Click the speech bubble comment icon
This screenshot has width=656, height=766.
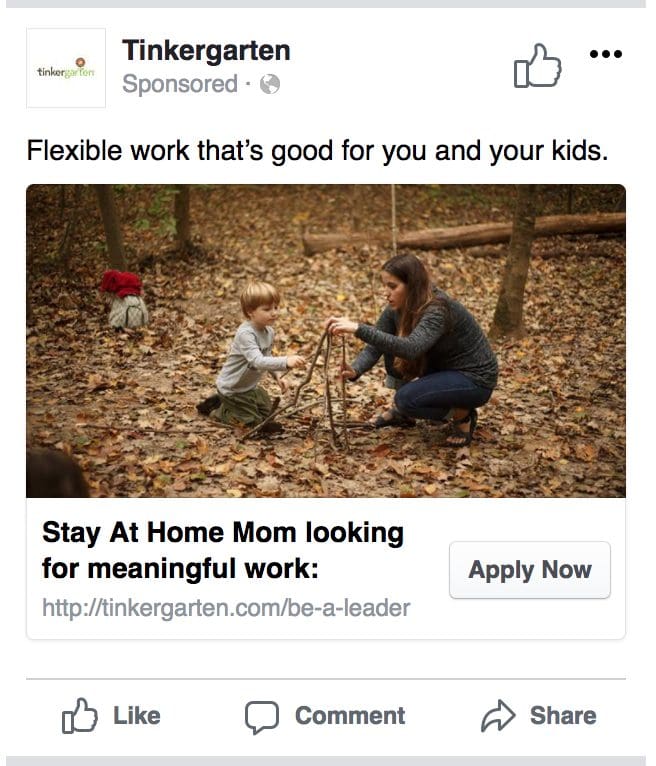[x=262, y=716]
